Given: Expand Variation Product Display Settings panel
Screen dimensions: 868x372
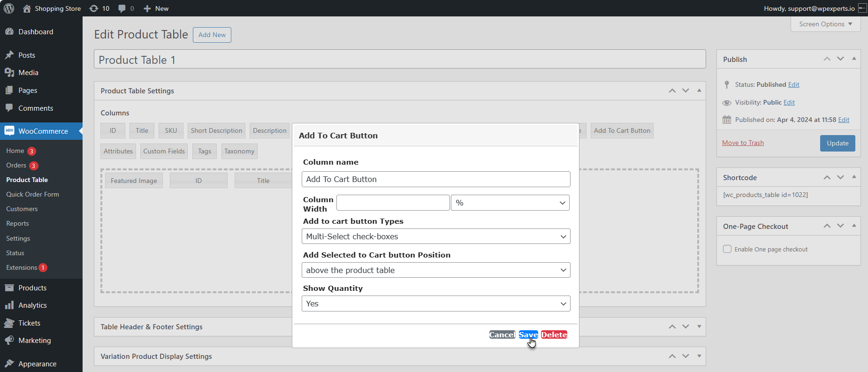Looking at the screenshot, I should point(699,356).
